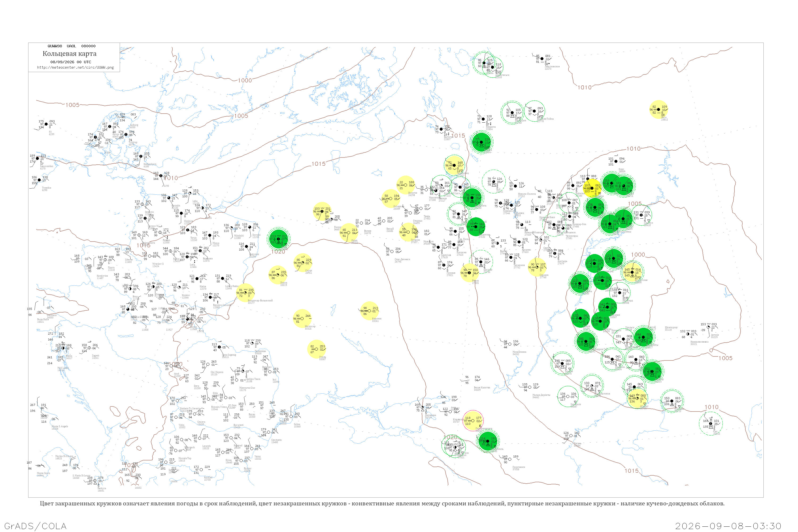
Task: Click the pink-ringed Gorodovikovsk station marker
Action: [x=473, y=421]
